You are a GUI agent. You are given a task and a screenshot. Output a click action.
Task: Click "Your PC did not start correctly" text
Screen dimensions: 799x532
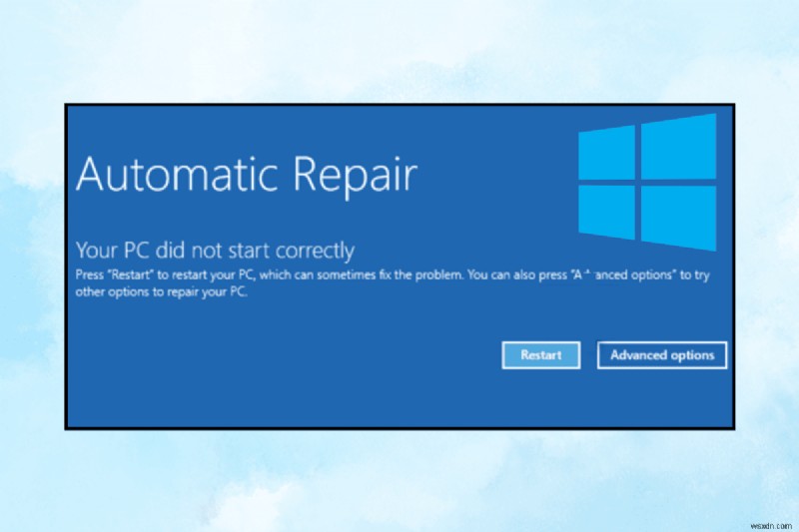click(x=215, y=251)
